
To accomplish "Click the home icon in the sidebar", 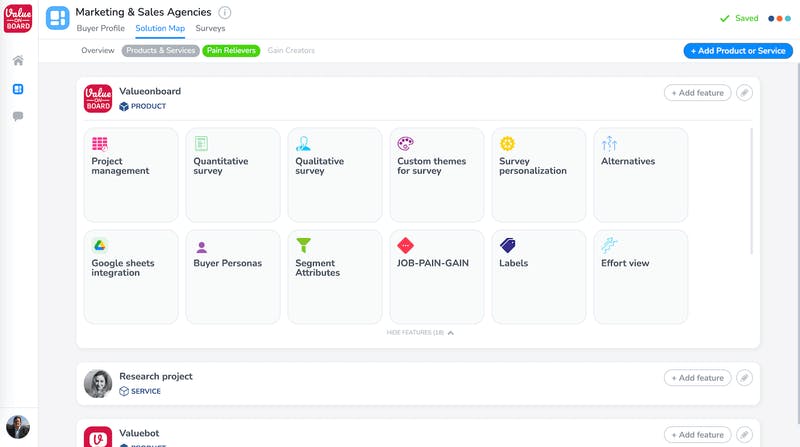I will [x=18, y=61].
